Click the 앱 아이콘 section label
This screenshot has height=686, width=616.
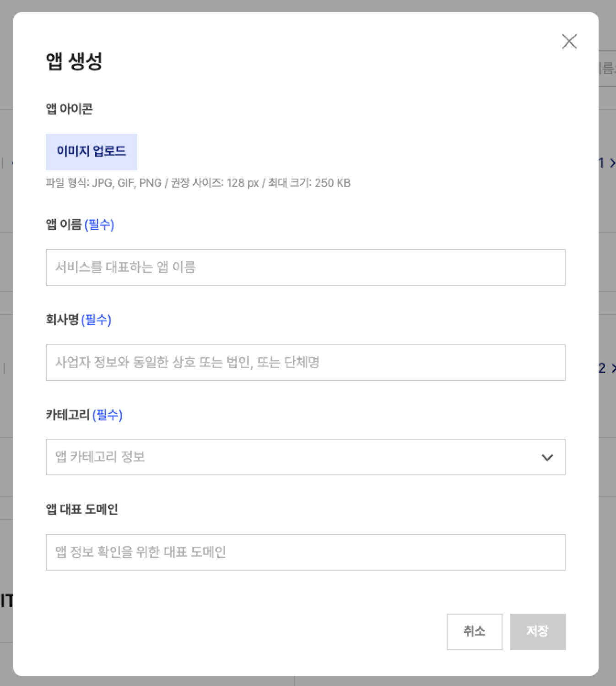[x=69, y=109]
